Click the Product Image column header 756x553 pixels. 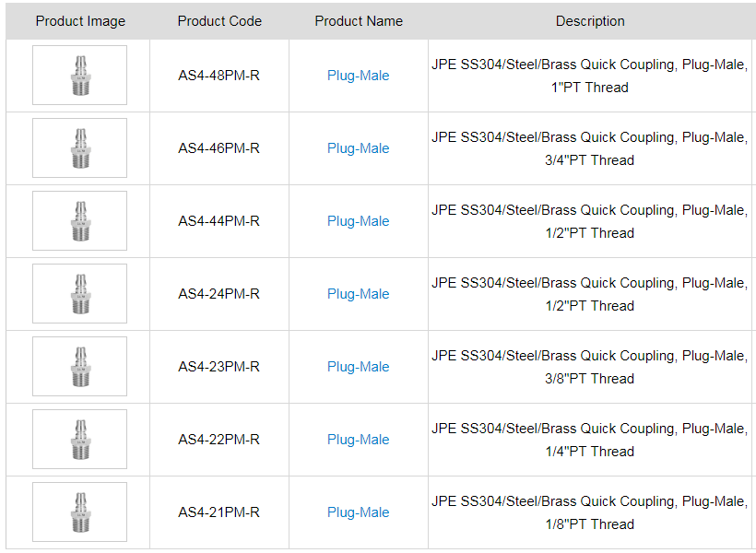point(80,21)
